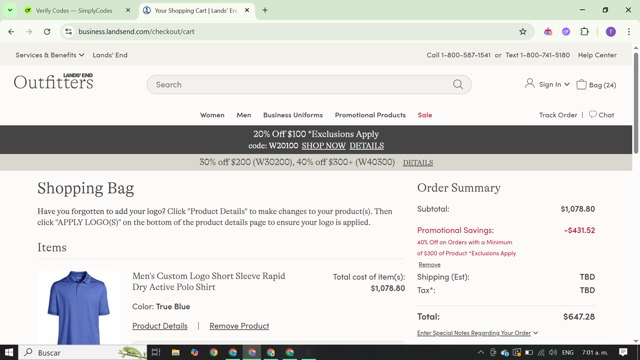Remove the promotional savings code
The image size is (640, 360).
point(429,264)
